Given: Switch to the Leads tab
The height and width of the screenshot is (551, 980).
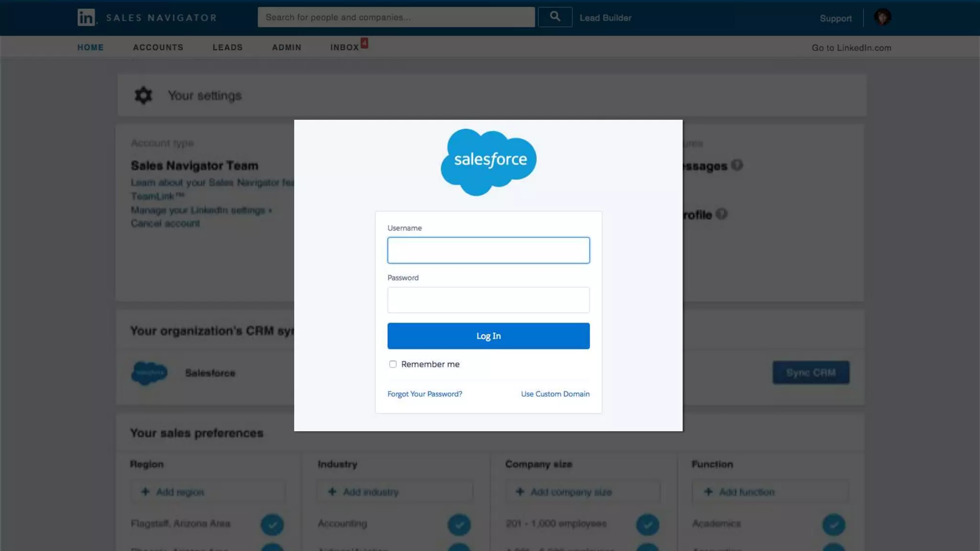Looking at the screenshot, I should pyautogui.click(x=227, y=47).
